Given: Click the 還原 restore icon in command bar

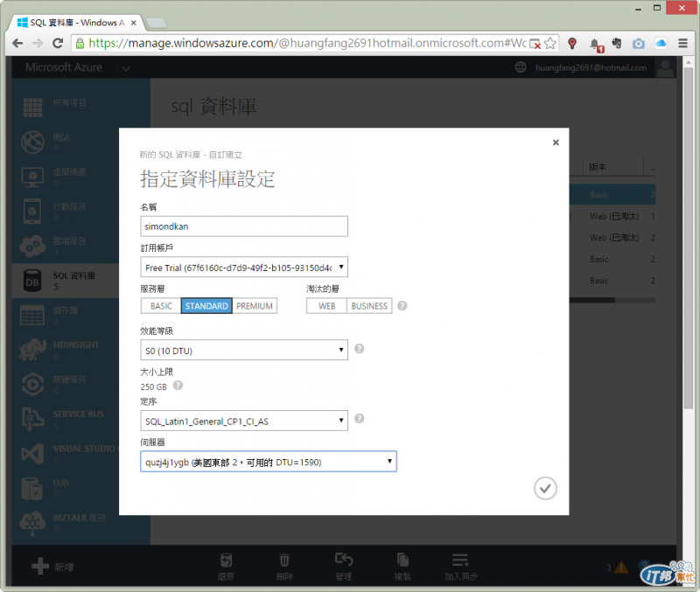Looking at the screenshot, I should click(x=226, y=560).
